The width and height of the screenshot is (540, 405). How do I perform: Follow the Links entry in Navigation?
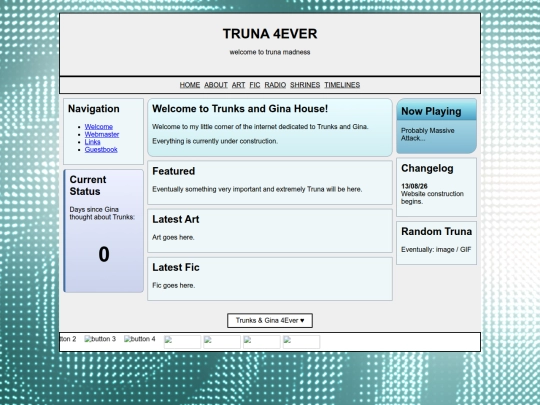(x=93, y=142)
